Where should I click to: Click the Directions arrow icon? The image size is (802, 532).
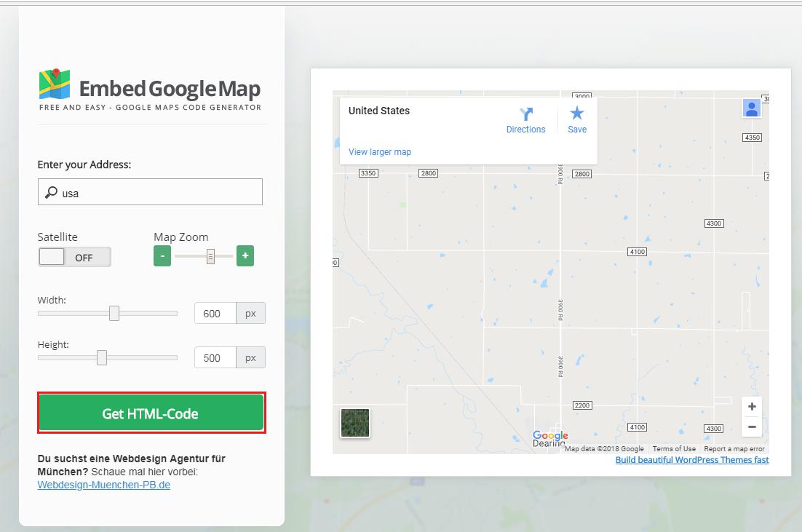point(526,114)
